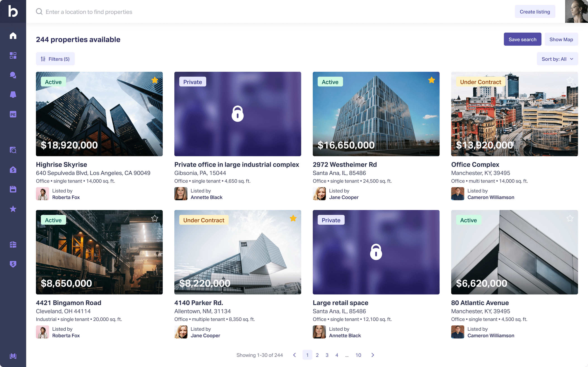Click the PE badge sidebar icon
588x367 pixels.
(13, 114)
